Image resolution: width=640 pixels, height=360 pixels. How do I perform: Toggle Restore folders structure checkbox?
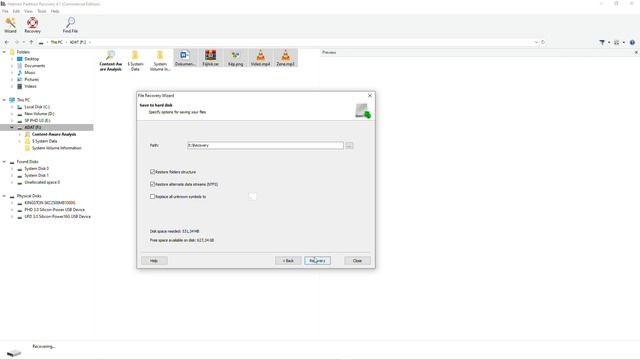pos(152,172)
